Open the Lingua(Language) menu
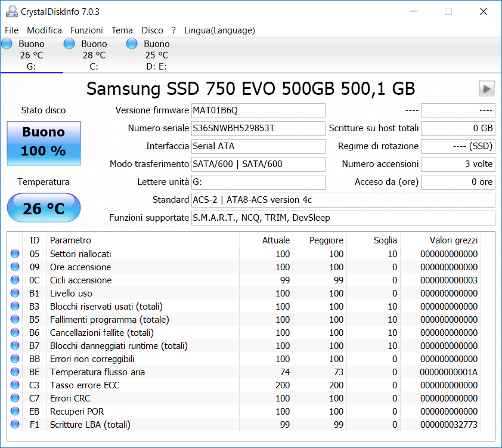 tap(219, 30)
